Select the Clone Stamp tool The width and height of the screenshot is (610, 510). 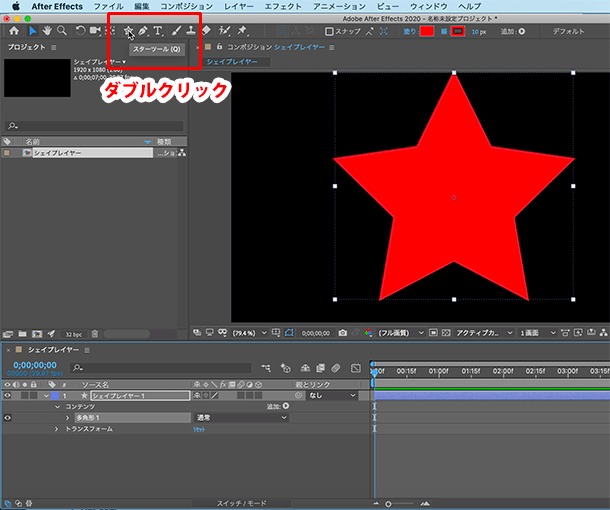191,30
